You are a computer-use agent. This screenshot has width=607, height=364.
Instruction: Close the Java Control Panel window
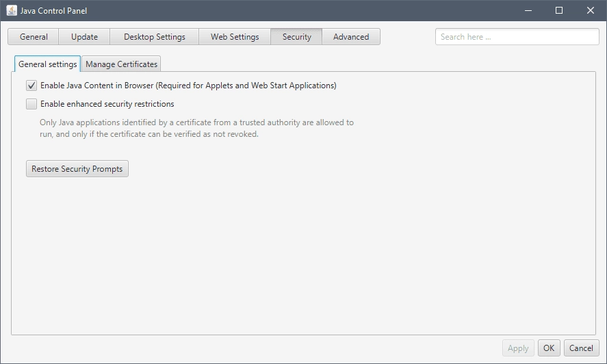click(x=591, y=10)
